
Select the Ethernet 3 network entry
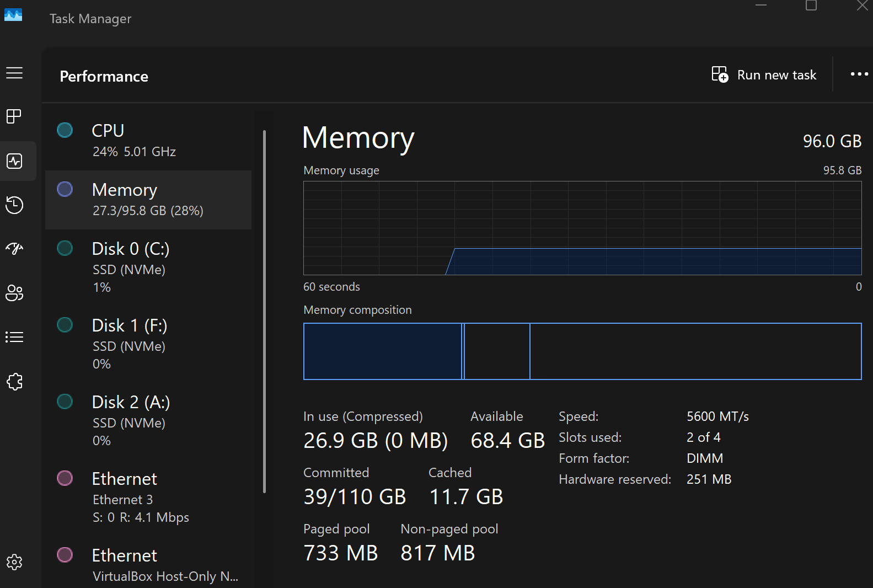148,498
